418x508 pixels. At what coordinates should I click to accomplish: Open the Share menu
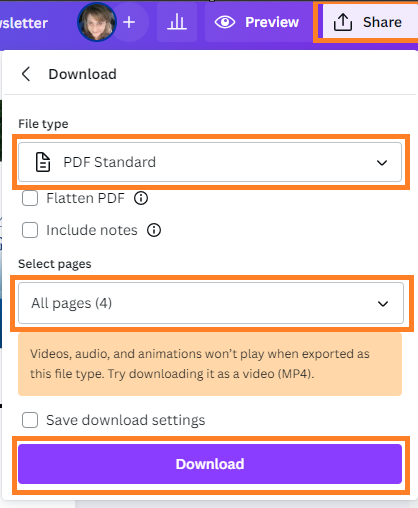[x=368, y=21]
